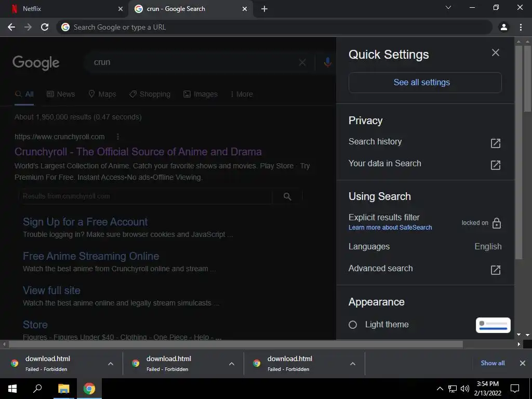
Task: Click the browser forward arrow
Action: [x=28, y=27]
